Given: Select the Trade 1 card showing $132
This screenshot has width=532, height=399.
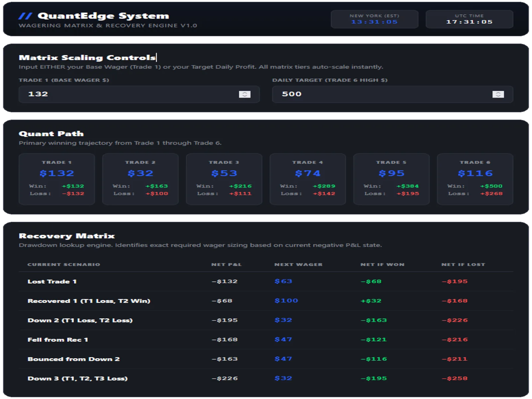Looking at the screenshot, I should coord(57,179).
